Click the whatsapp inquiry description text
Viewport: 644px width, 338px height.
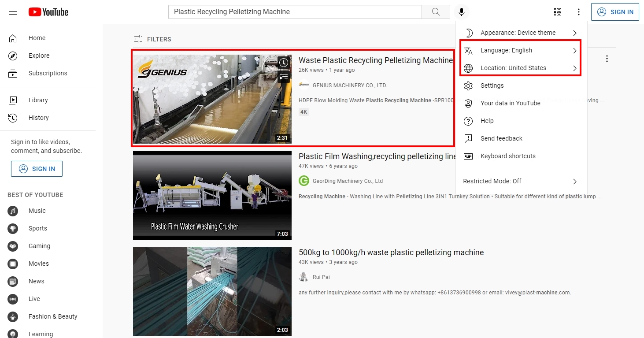pos(435,293)
